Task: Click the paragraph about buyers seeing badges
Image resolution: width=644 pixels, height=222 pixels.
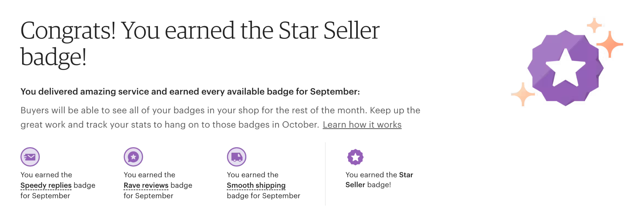Action: pos(220,118)
